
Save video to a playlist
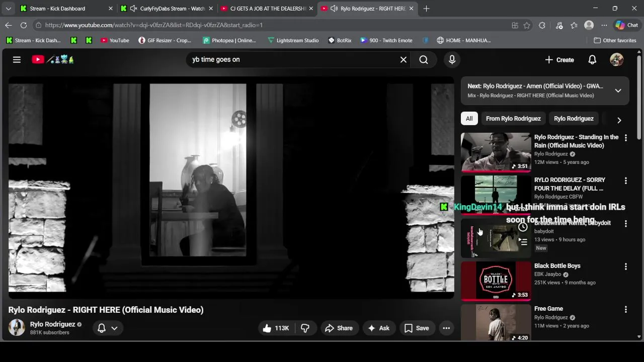pyautogui.click(x=417, y=328)
